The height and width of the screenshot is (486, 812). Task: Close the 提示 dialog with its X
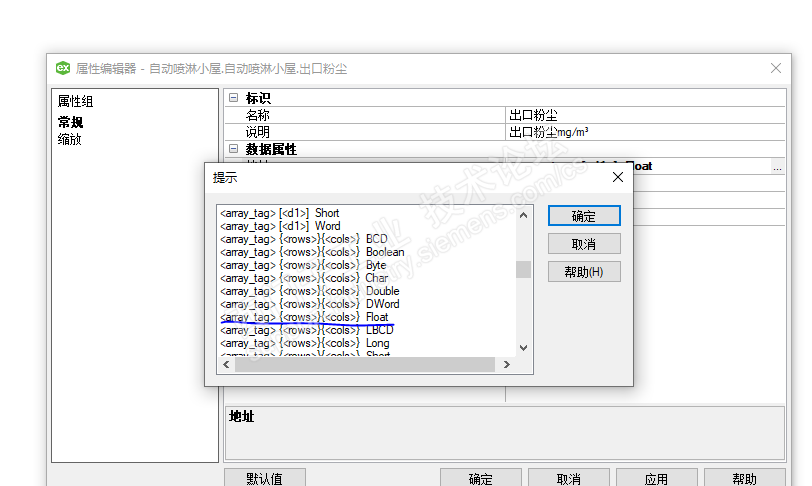[617, 177]
